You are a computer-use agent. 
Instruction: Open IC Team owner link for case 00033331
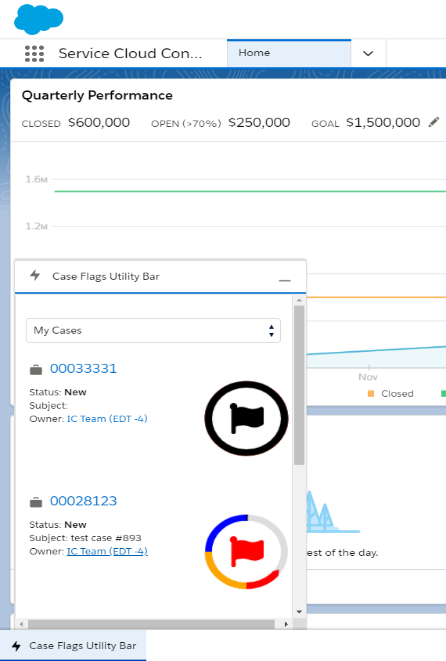coord(107,419)
